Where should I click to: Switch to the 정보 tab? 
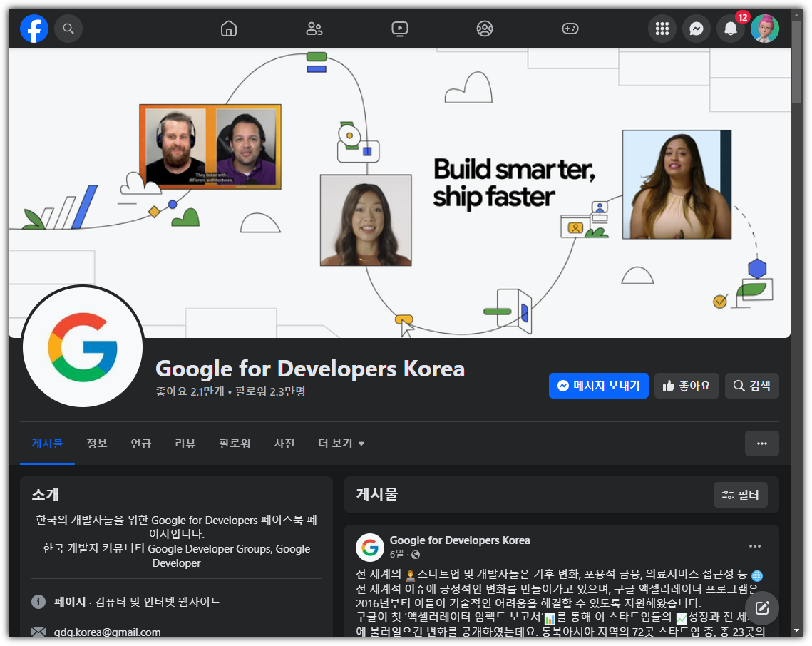click(97, 444)
